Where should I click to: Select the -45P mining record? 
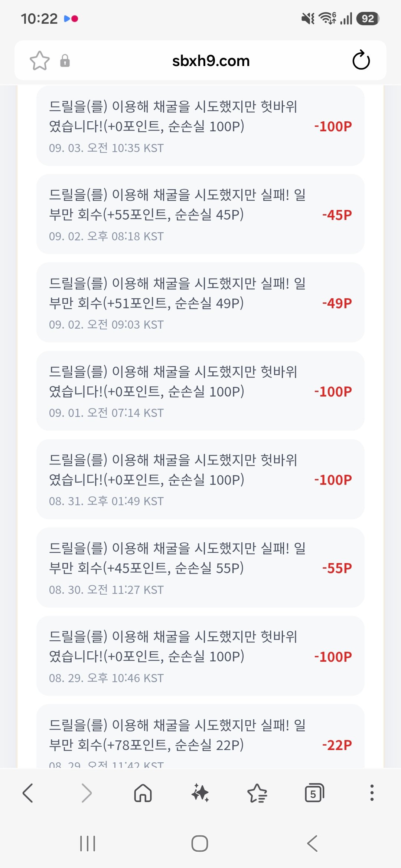200,214
